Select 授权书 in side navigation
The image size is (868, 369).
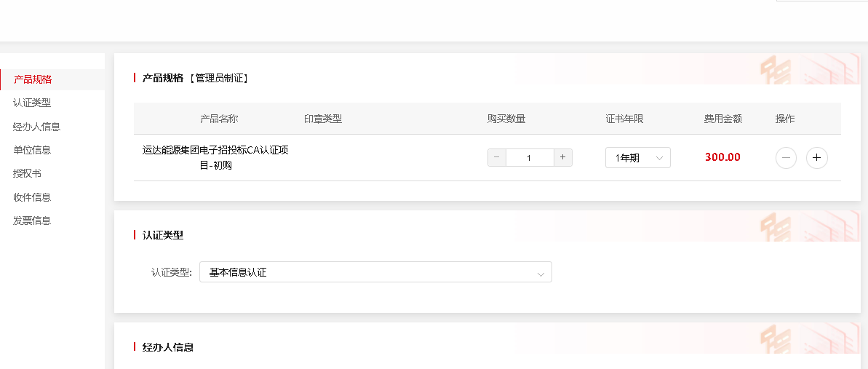point(27,173)
